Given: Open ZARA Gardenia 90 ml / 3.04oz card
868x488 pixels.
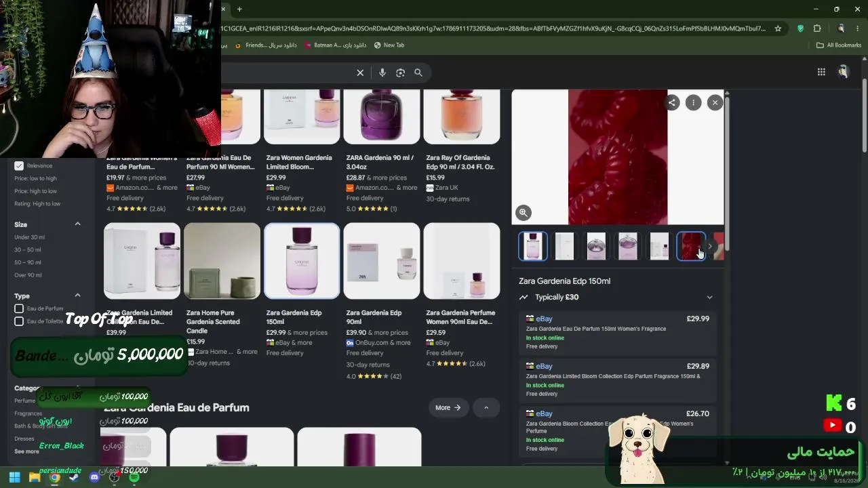Looking at the screenshot, I should click(382, 150).
